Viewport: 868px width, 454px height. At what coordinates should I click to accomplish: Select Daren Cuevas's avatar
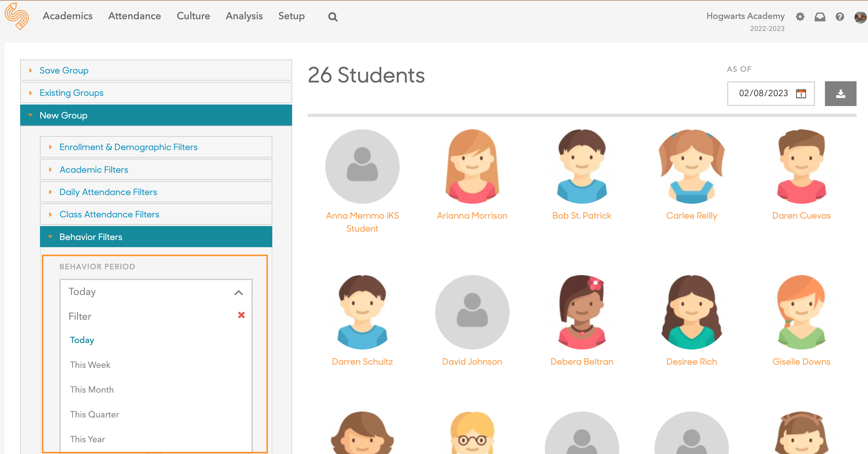(x=801, y=167)
